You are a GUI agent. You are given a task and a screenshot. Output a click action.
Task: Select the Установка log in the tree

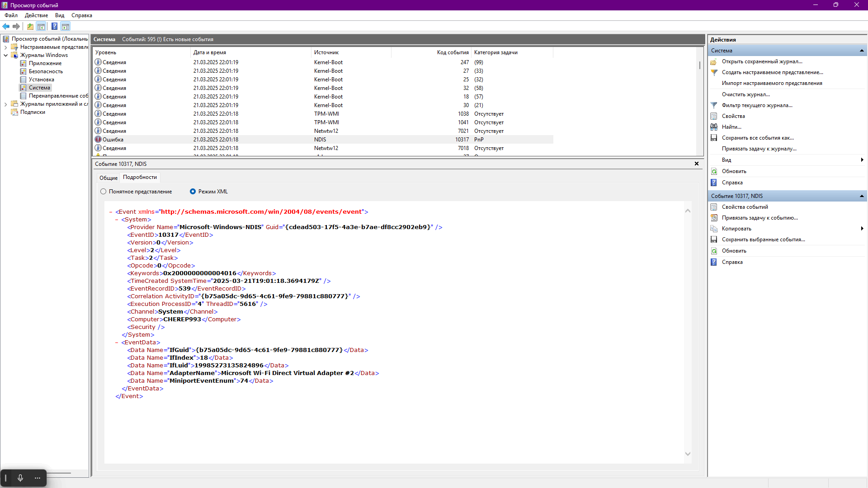pos(42,80)
